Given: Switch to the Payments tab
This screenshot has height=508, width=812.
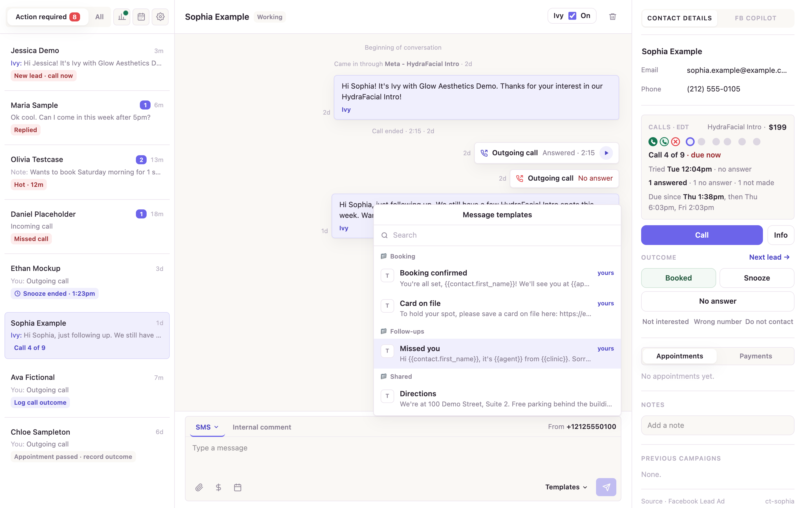Looking at the screenshot, I should click(756, 356).
